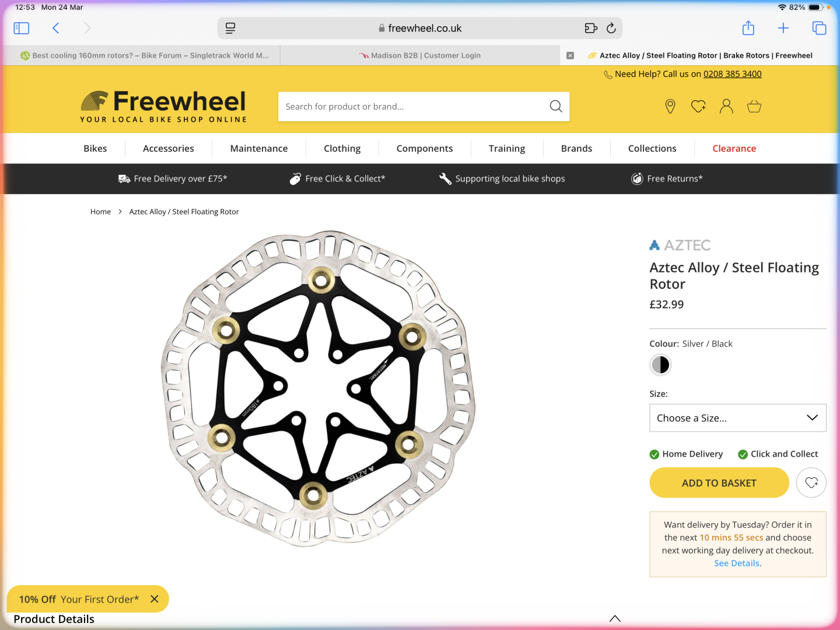Click the search magnifier icon
The width and height of the screenshot is (840, 630).
pos(556,106)
